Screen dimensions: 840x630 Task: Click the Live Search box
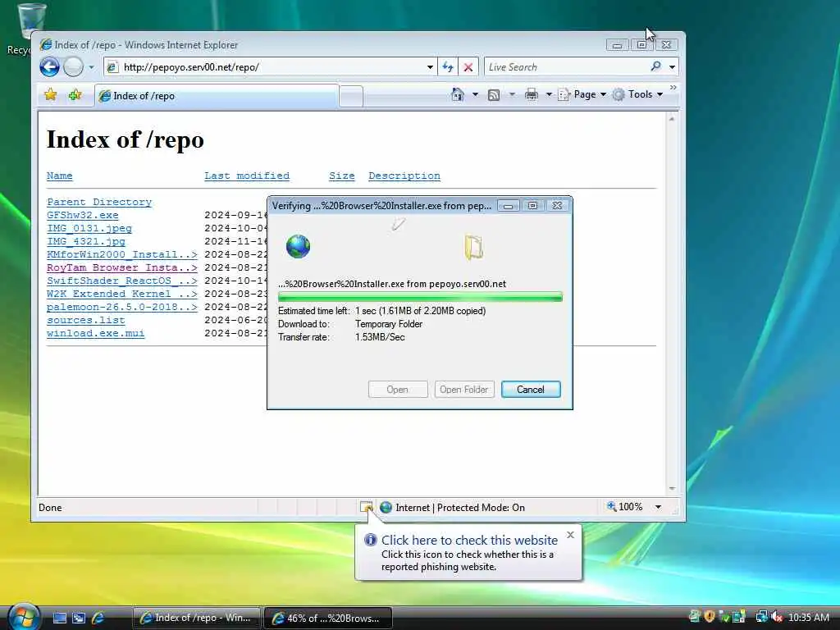click(x=565, y=67)
